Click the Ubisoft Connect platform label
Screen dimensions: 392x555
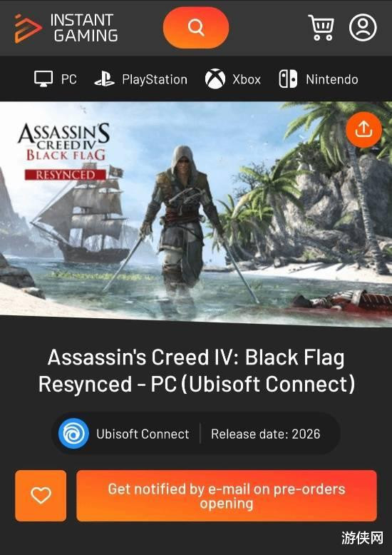click(143, 434)
